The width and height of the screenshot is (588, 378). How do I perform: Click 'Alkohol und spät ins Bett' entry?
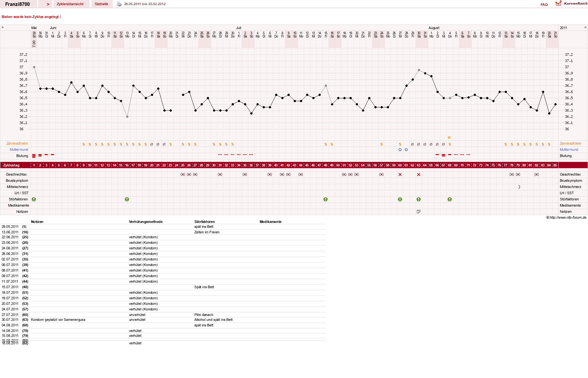coord(213,320)
